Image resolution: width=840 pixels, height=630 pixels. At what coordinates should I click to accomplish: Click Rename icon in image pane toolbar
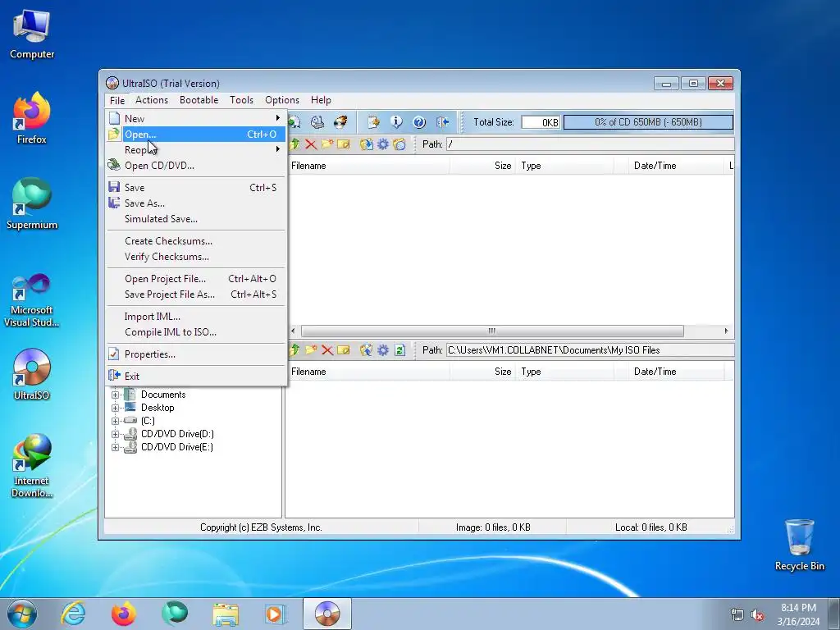click(x=344, y=144)
